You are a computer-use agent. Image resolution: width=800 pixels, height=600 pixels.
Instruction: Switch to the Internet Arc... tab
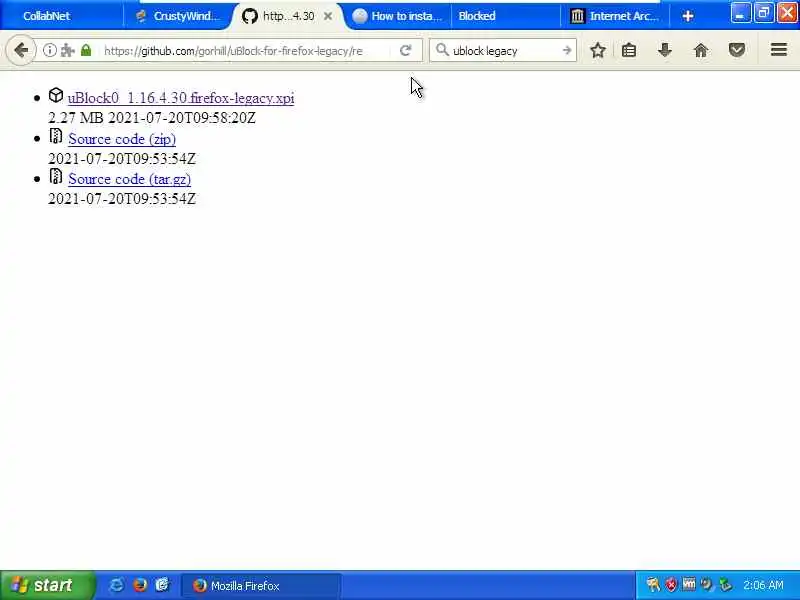tap(615, 16)
